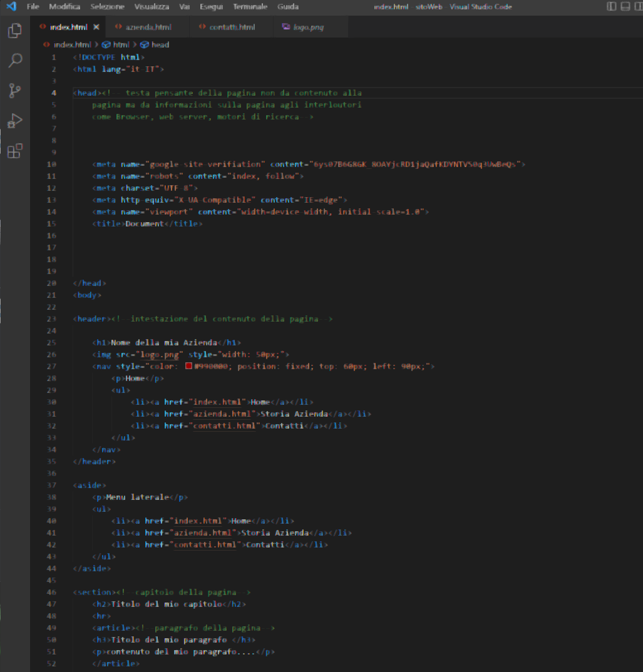Click line number 27 in the gutter
The width and height of the screenshot is (643, 672).
(51, 367)
